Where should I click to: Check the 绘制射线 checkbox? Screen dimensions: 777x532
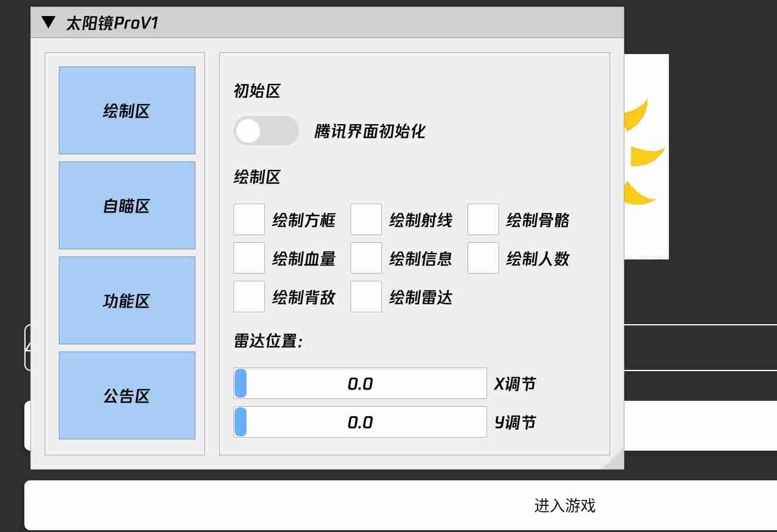pos(366,220)
